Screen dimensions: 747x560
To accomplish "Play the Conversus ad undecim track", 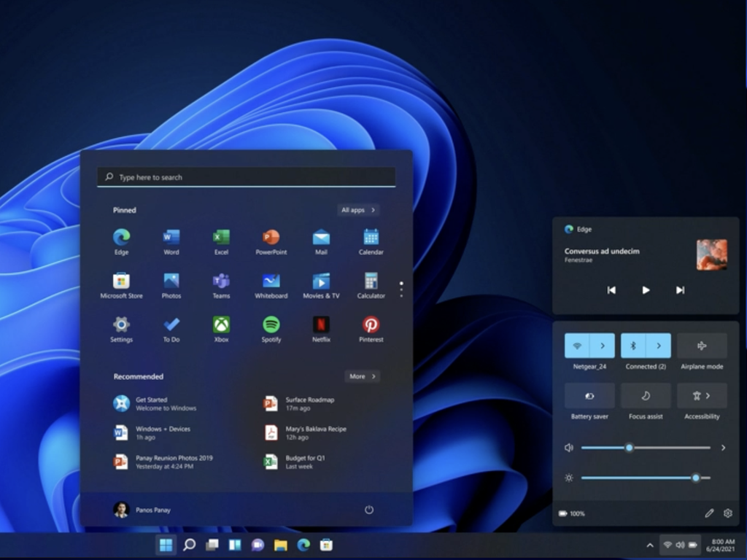I will click(646, 290).
